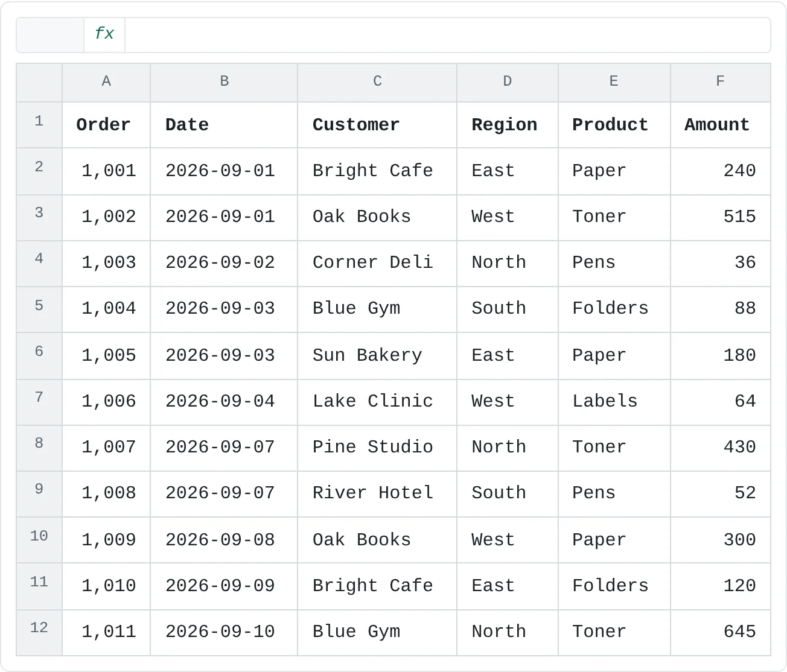
Task: Select order number 1,006 cell
Action: (x=106, y=402)
